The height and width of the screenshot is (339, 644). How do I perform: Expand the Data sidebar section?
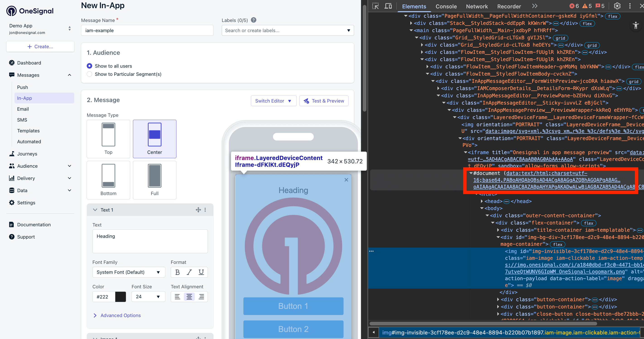tap(70, 190)
